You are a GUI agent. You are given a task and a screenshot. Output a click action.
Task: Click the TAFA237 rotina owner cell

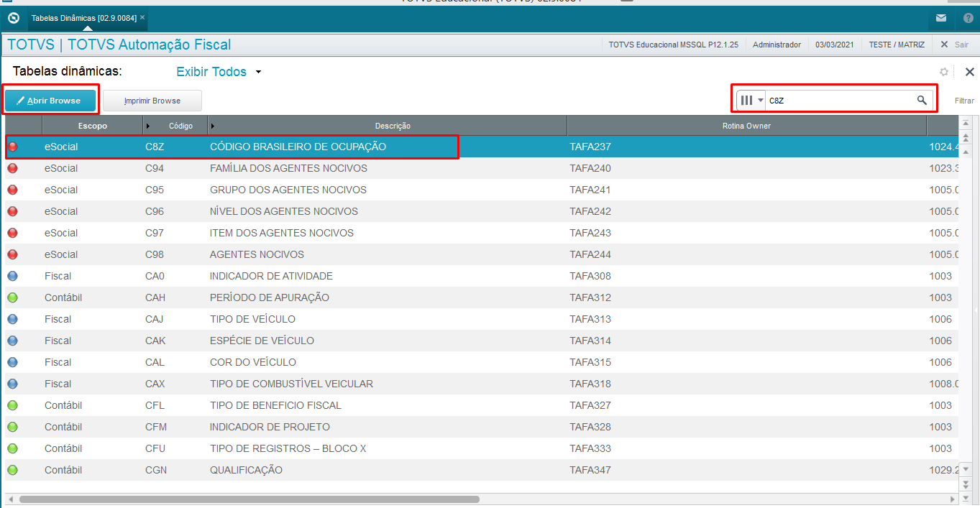[x=747, y=147]
